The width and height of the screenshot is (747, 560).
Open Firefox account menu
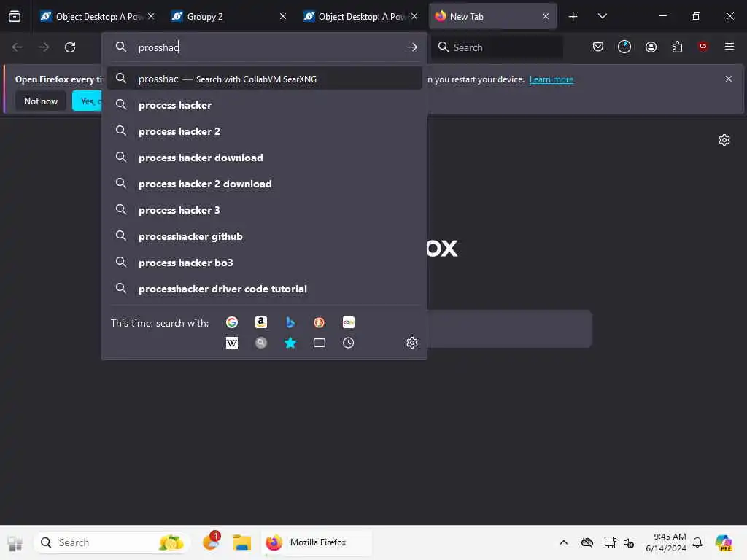pos(651,47)
